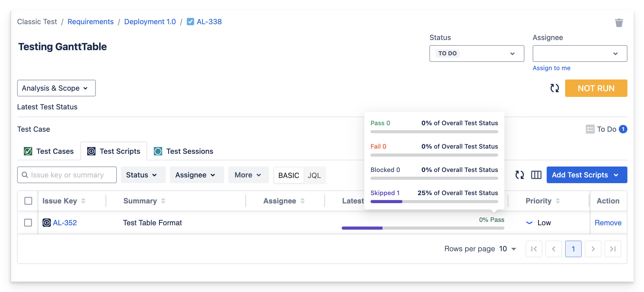This screenshot has width=644, height=292.
Task: Expand the Analysis & Scope dropdown
Action: pos(56,88)
